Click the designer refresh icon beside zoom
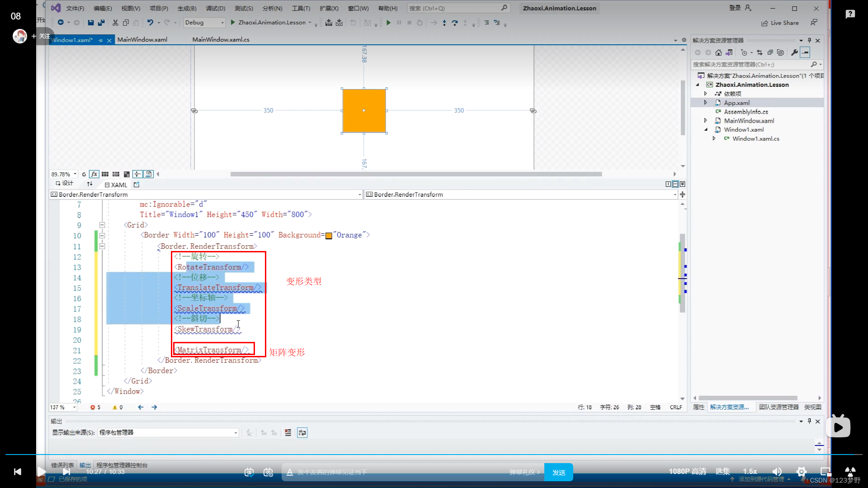 click(84, 174)
